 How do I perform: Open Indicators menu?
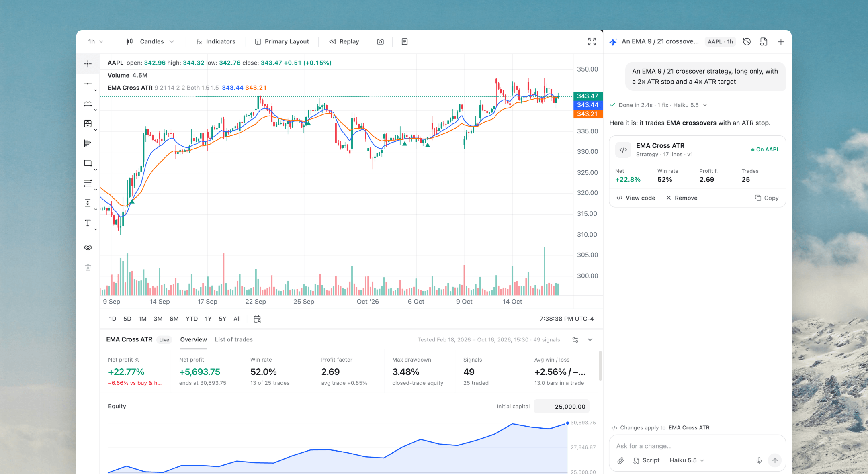click(x=216, y=41)
